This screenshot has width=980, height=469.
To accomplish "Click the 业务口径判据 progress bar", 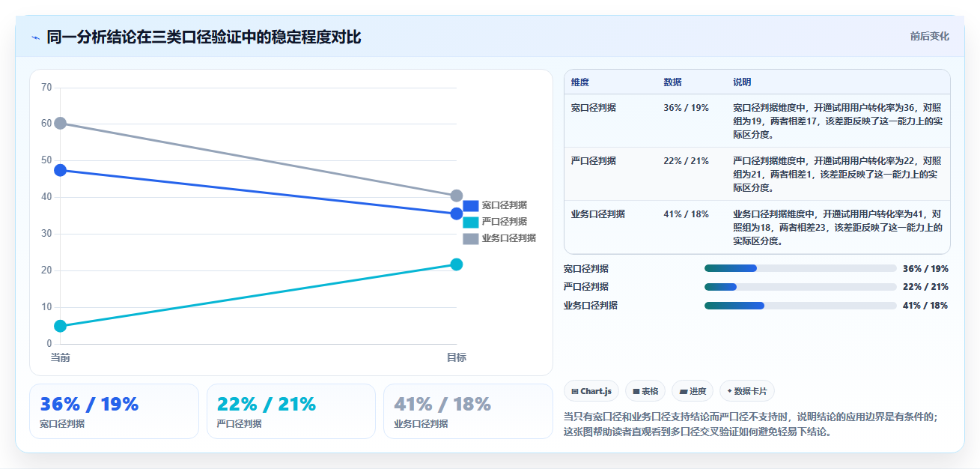I will point(800,306).
